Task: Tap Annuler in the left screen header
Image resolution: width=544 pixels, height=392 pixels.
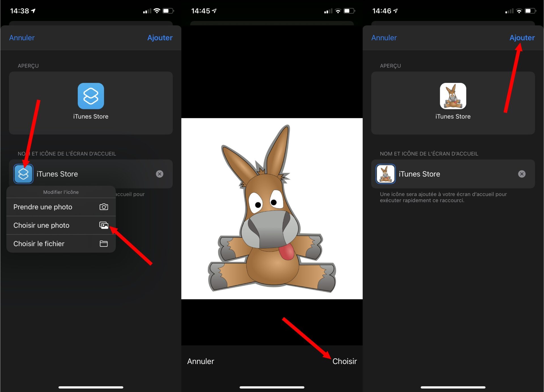Action: pyautogui.click(x=22, y=38)
